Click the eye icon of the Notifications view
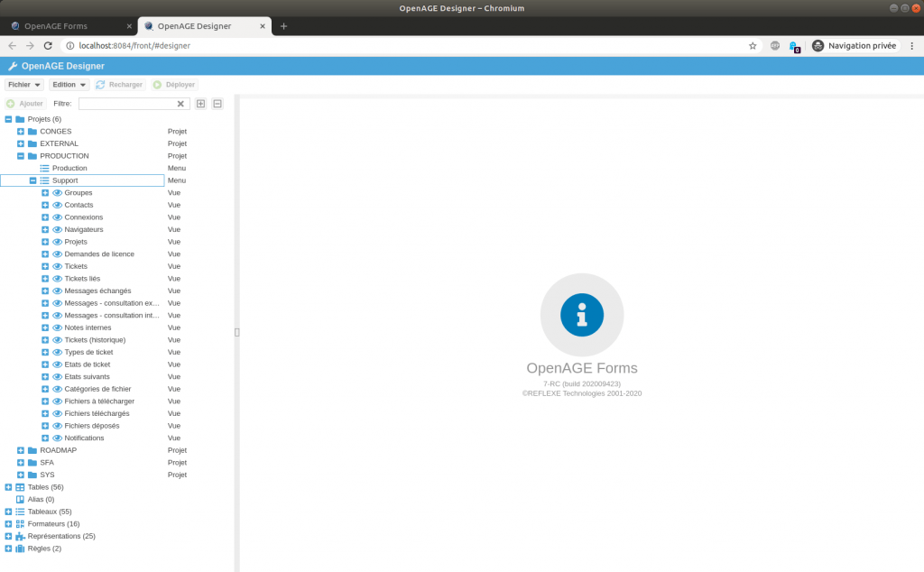 pyautogui.click(x=57, y=438)
